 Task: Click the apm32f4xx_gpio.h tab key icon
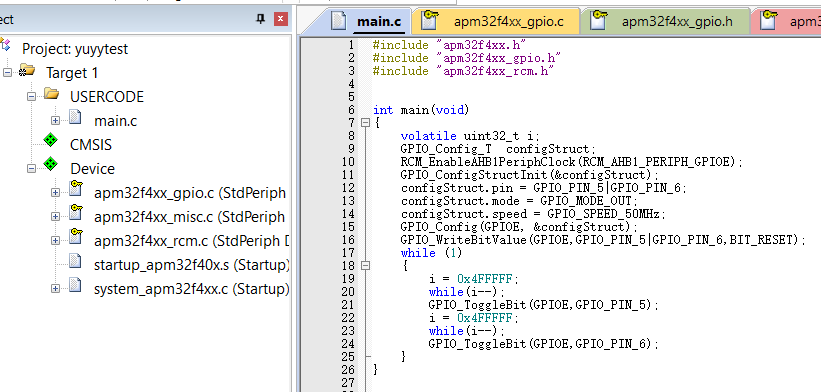click(x=597, y=20)
